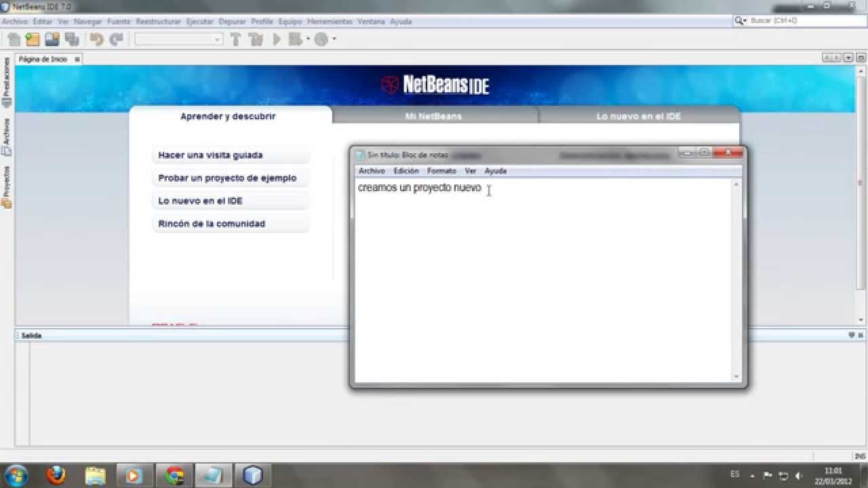
Task: Open Ver menu in Bloc de notas
Action: point(471,171)
